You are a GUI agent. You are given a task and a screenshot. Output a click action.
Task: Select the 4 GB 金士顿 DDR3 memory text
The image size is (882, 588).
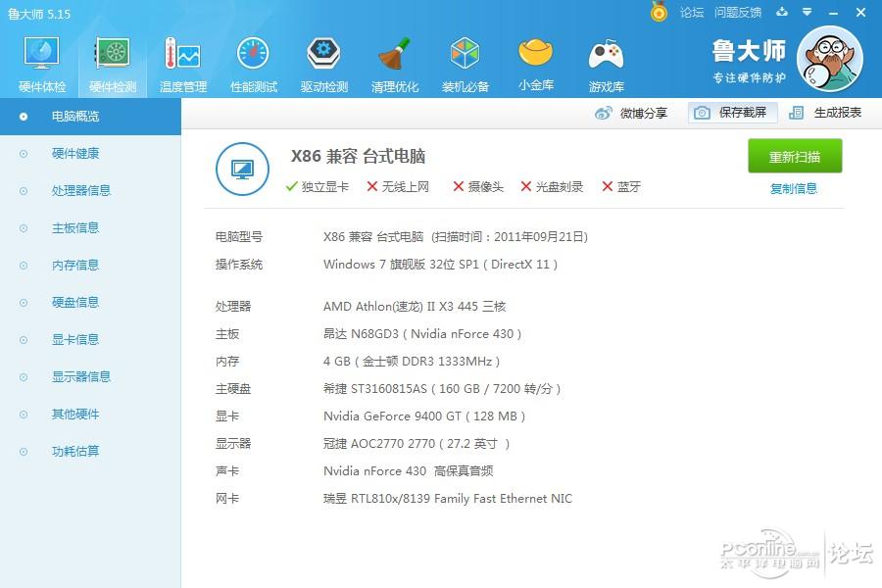point(412,362)
